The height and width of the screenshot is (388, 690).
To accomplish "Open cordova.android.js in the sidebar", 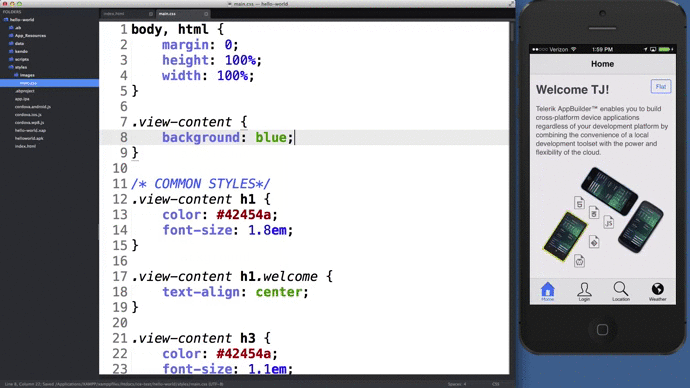I will click(33, 107).
